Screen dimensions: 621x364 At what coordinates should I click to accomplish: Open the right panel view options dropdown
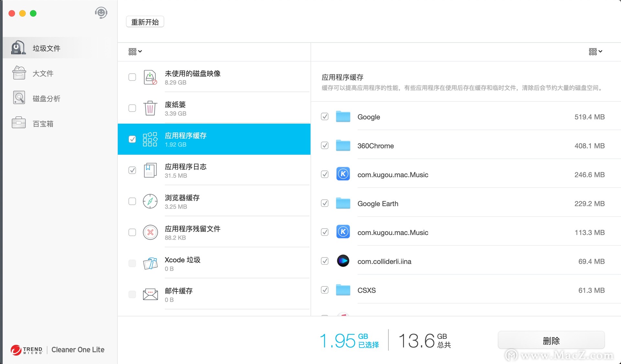point(595,51)
